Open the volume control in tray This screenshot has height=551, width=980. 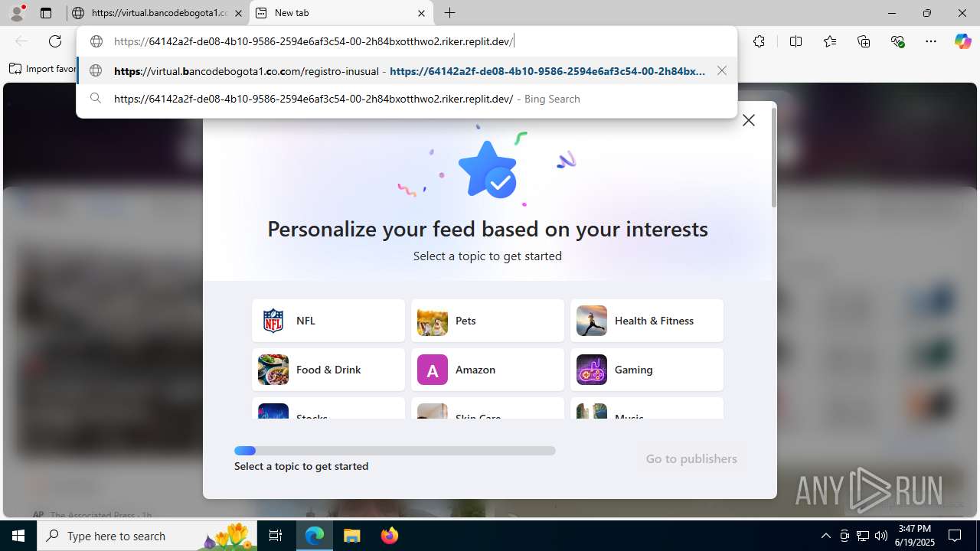(881, 536)
